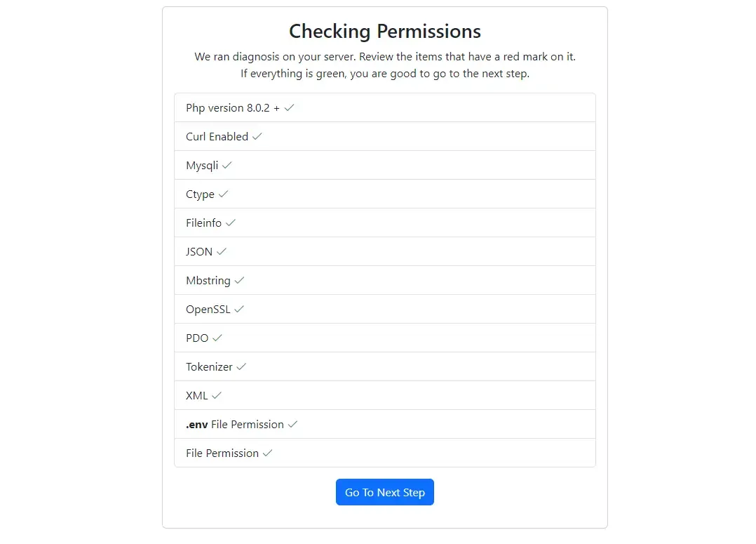Click the Tokenizer pass checkmark
Viewport: 756px width, 544px height.
click(x=240, y=366)
